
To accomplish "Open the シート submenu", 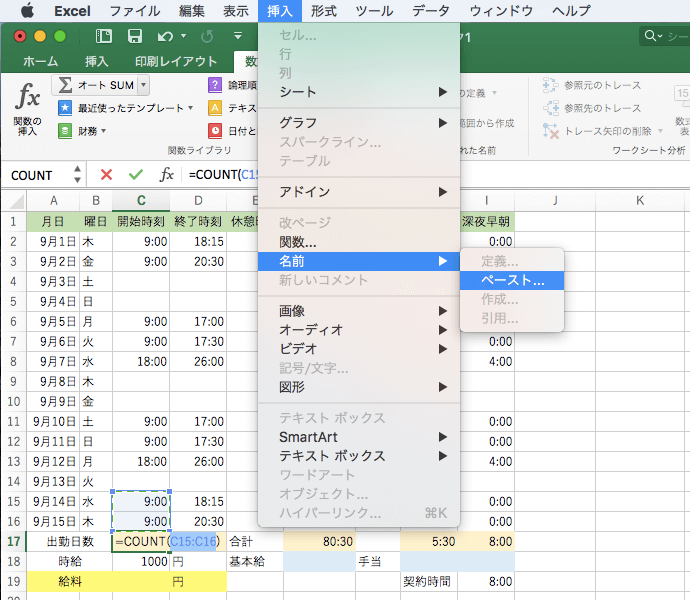I will 359,92.
